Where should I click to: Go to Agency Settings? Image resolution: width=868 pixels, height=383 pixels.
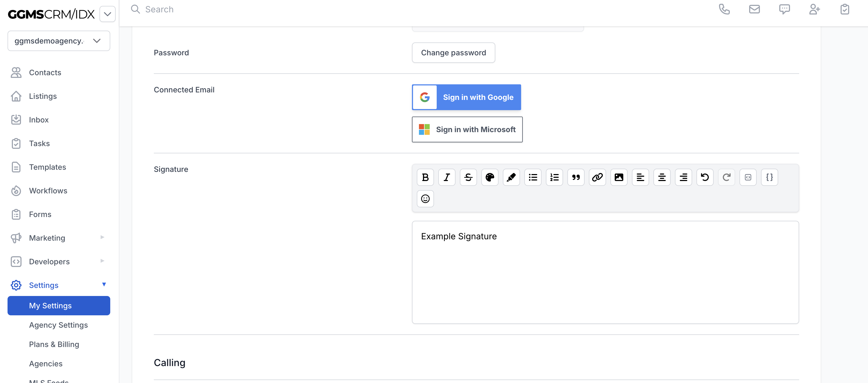coord(58,325)
